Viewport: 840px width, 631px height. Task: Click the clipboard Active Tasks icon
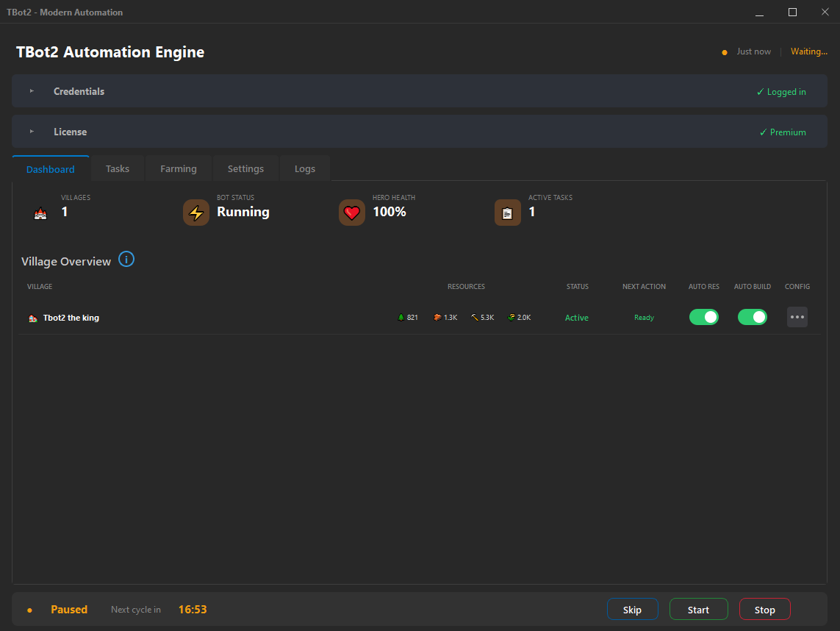(x=507, y=213)
